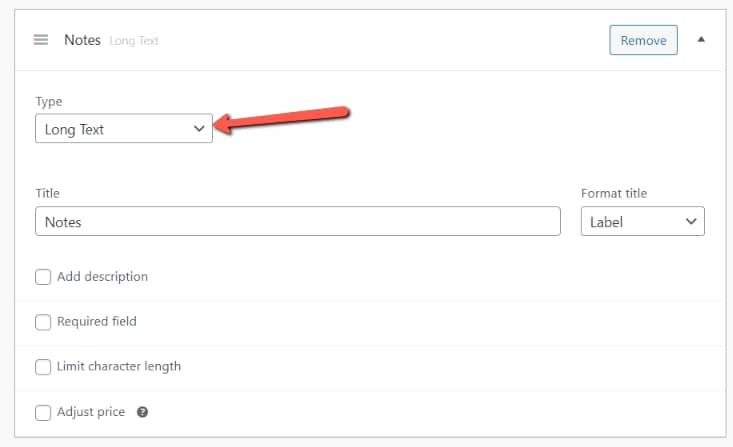Tick the Required field checkbox
This screenshot has height=447, width=733.
[43, 322]
